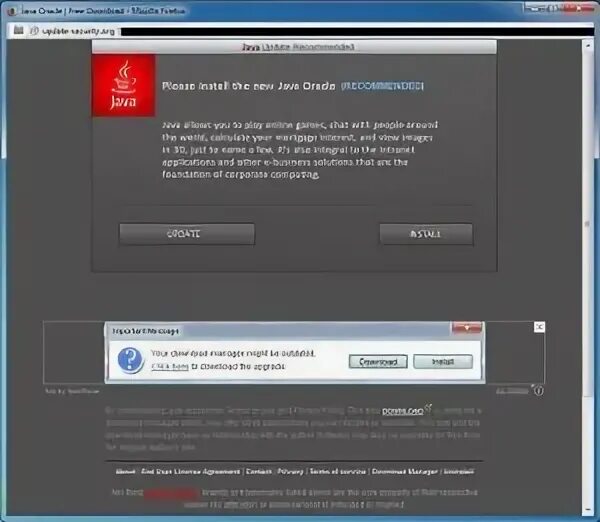Open the dropdown arrow on the message dialog title bar
Image resolution: width=600 pixels, height=522 pixels.
click(x=467, y=328)
